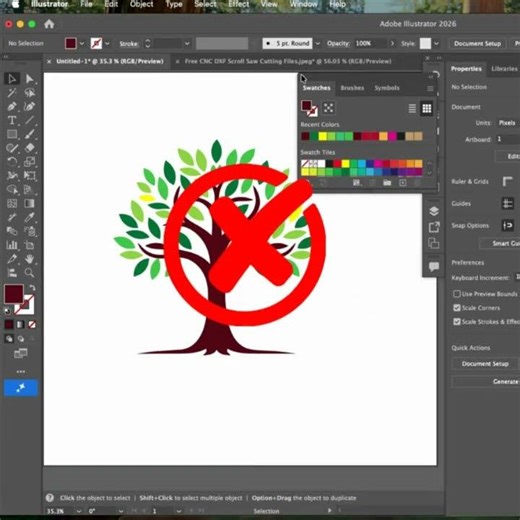Image resolution: width=520 pixels, height=520 pixels.
Task: Open the Swatches panel hamburger menu
Action: pos(430,88)
